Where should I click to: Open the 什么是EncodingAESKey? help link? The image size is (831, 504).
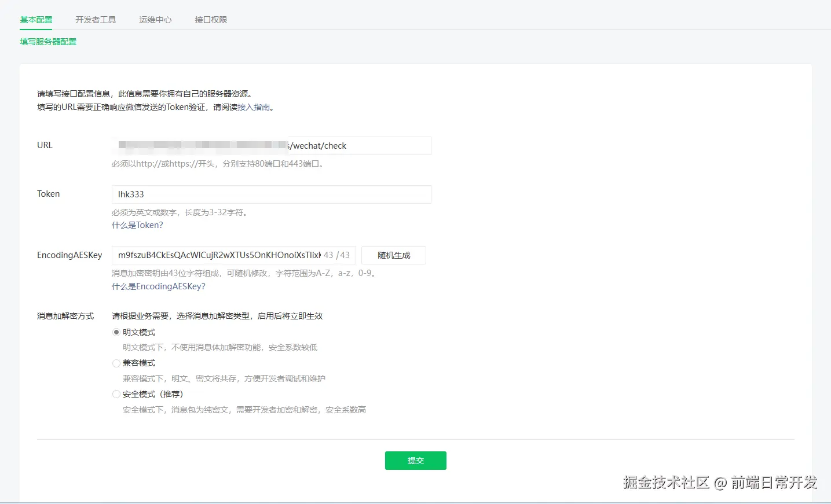pos(159,286)
